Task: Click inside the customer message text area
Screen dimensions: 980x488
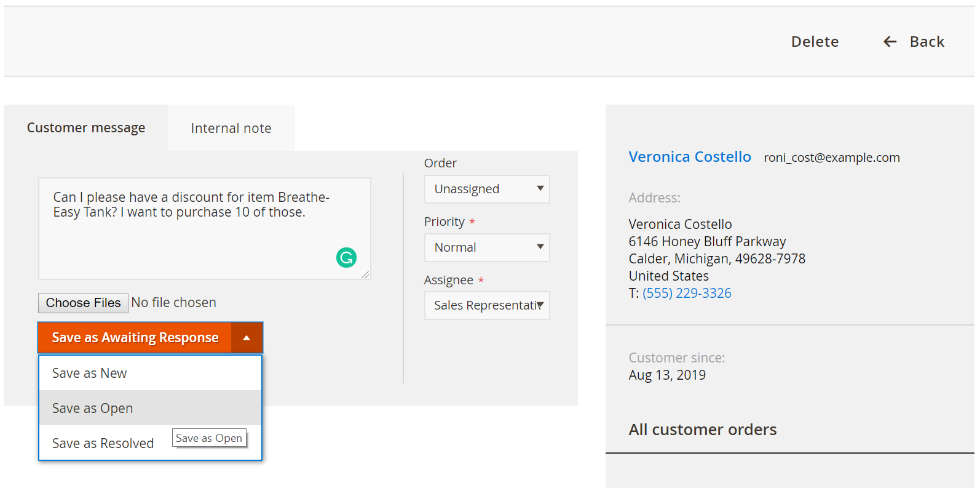Action: (205, 229)
